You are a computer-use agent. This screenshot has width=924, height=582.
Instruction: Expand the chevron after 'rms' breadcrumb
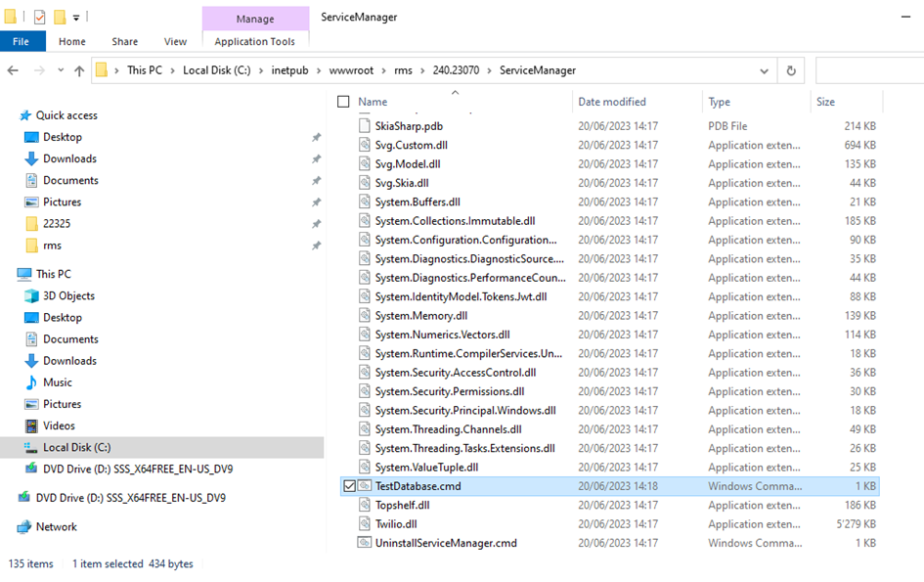tap(422, 70)
